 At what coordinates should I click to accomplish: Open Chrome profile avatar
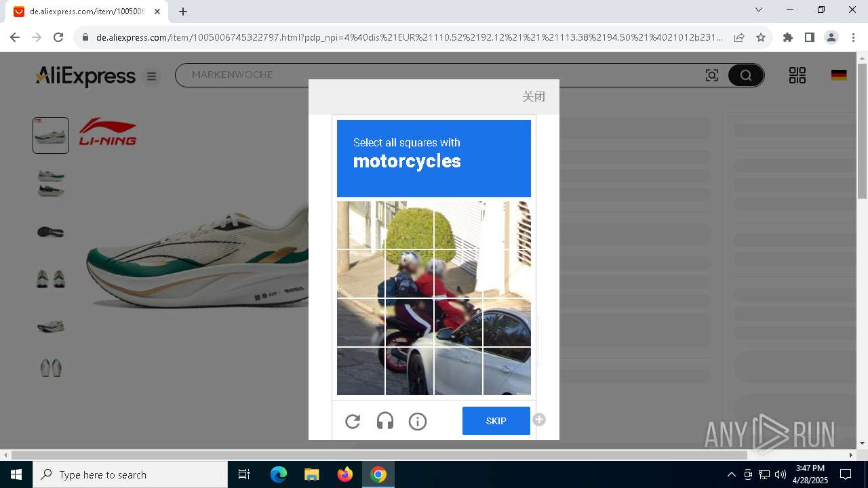(x=831, y=37)
